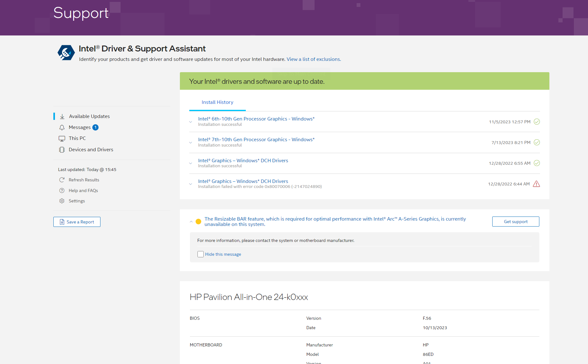Open the View a list of exclusions link
The image size is (588, 364).
[x=314, y=59]
